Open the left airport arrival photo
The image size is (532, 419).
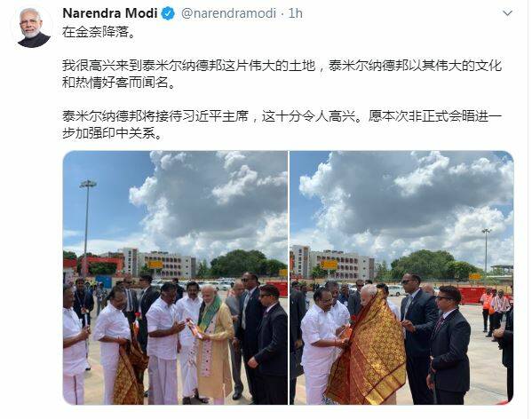pos(175,278)
